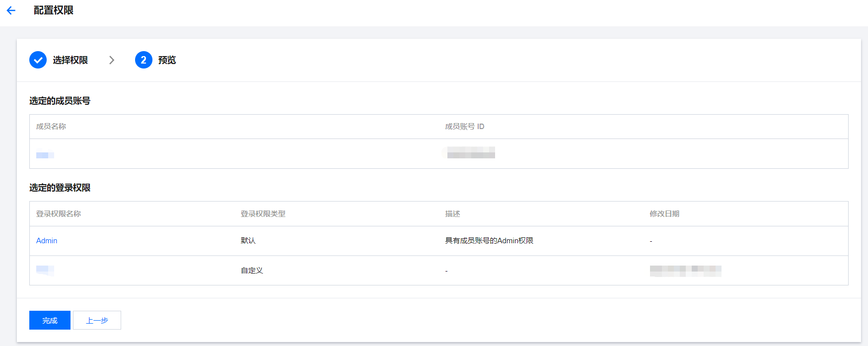This screenshot has width=868, height=346.
Task: Click the 登录权限名称 column header
Action: point(59,214)
